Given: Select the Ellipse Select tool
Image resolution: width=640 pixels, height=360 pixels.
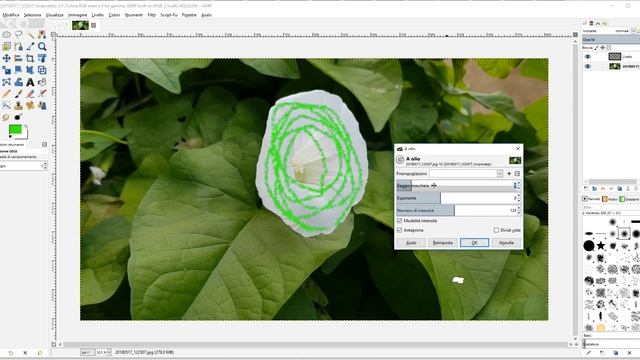Looking at the screenshot, I should pos(7,35).
